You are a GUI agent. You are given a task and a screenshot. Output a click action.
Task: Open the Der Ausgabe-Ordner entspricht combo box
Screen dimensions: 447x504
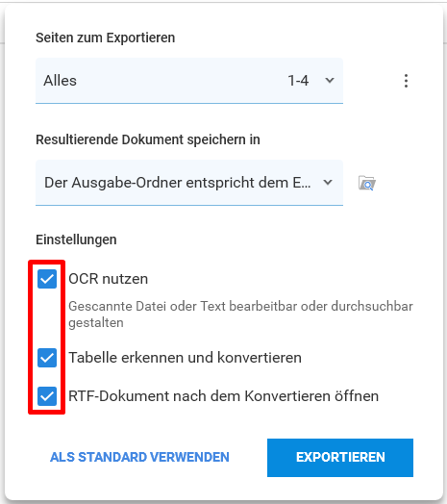pyautogui.click(x=189, y=183)
